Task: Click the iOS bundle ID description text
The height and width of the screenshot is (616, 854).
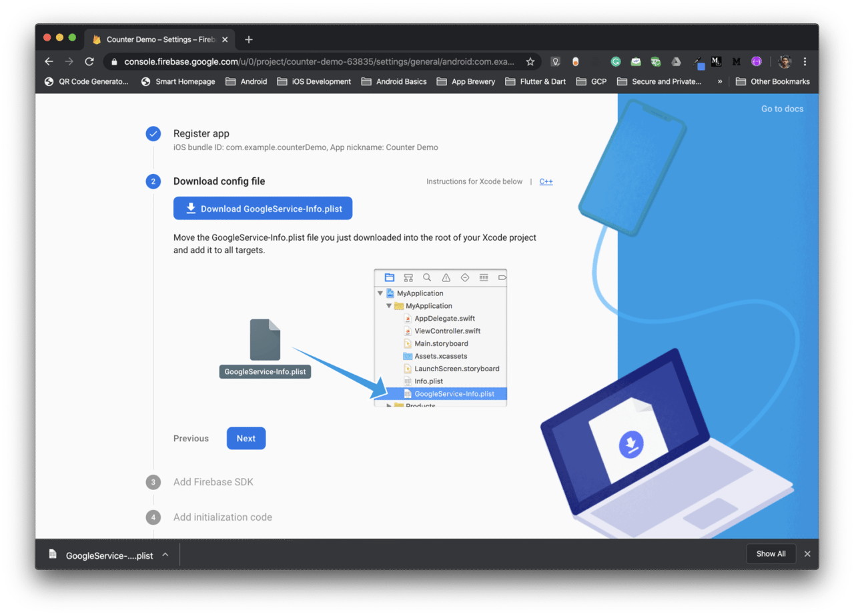Action: click(306, 147)
